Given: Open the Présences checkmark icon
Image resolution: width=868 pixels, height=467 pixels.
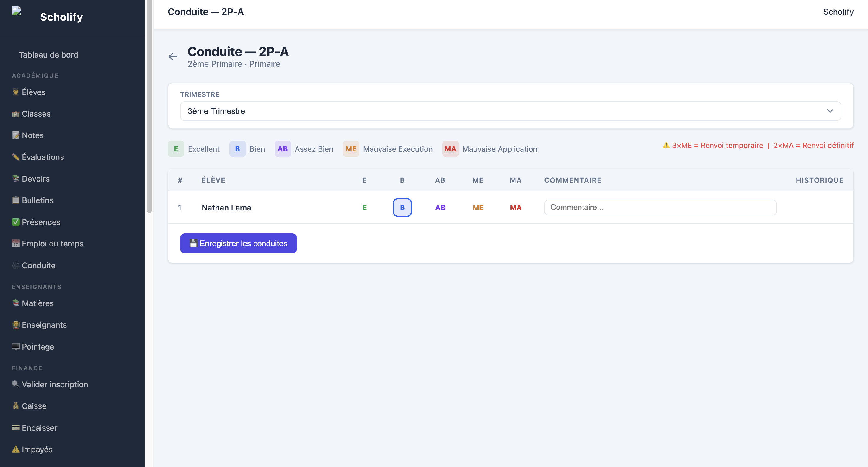Looking at the screenshot, I should tap(15, 222).
